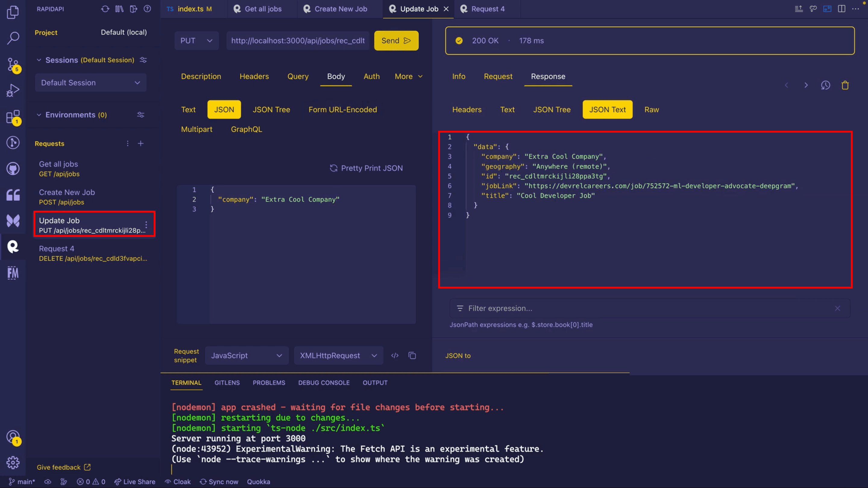
Task: Open the Auth request tab
Action: click(371, 77)
